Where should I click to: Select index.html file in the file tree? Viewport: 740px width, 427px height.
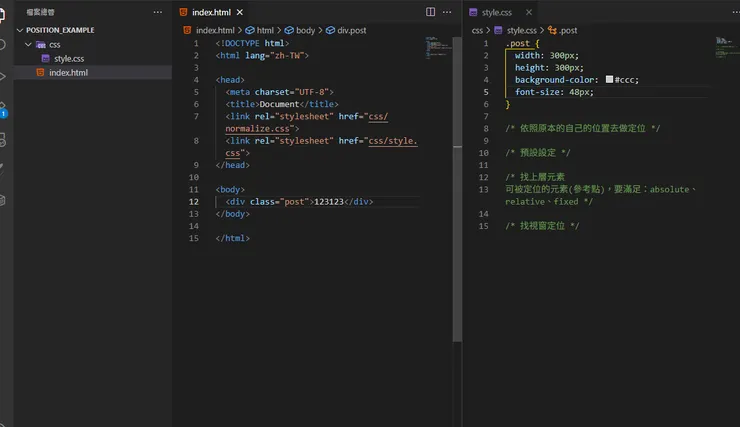tap(68, 73)
